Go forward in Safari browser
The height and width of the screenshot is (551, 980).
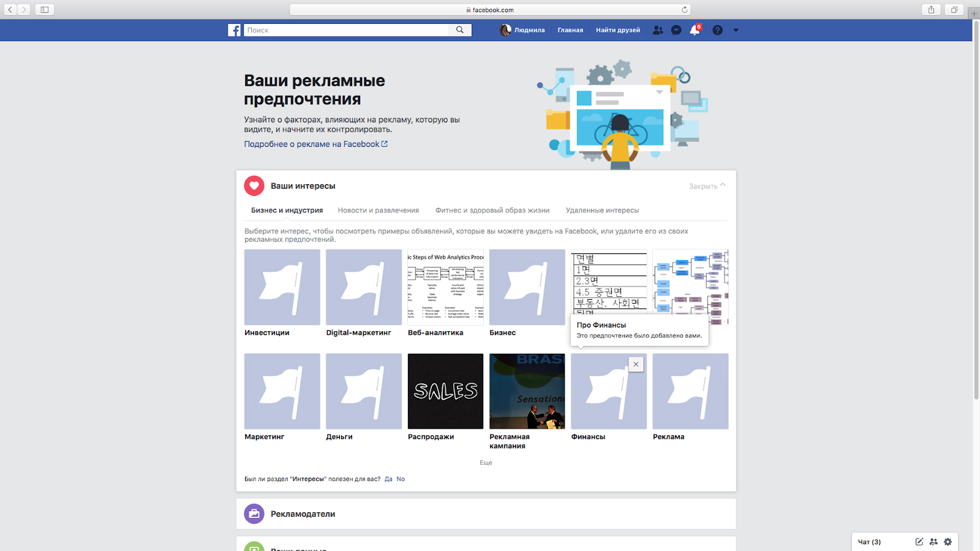(x=24, y=10)
